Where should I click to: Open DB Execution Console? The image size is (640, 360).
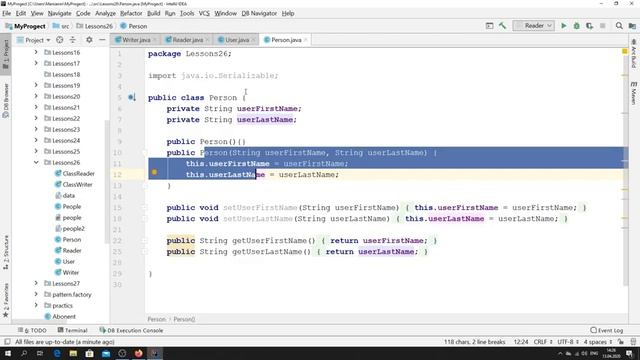(x=131, y=330)
